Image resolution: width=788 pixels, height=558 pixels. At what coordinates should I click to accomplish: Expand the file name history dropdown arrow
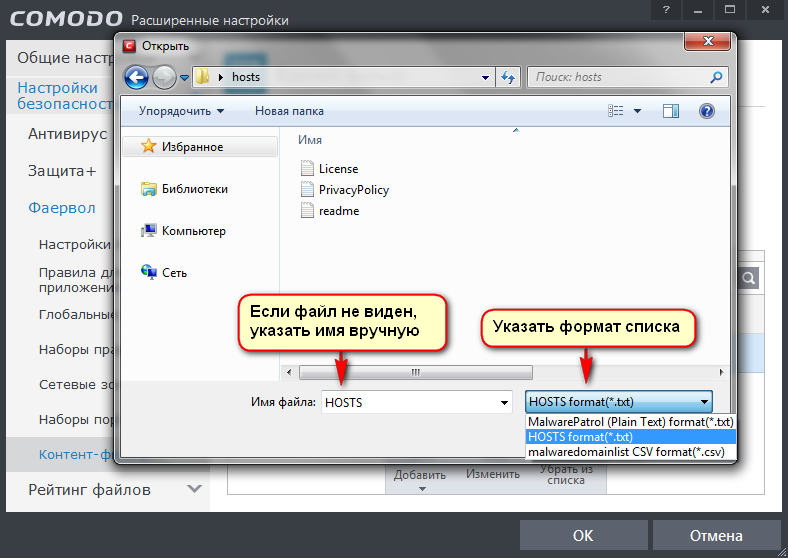504,403
